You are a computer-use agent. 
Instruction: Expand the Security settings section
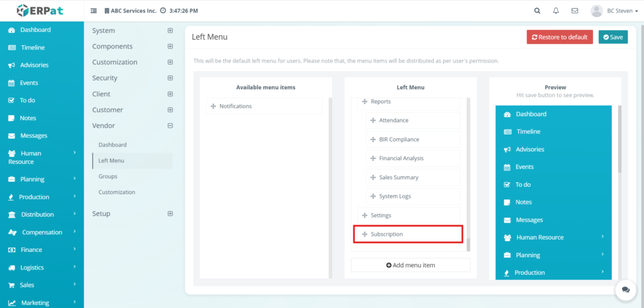tap(170, 78)
